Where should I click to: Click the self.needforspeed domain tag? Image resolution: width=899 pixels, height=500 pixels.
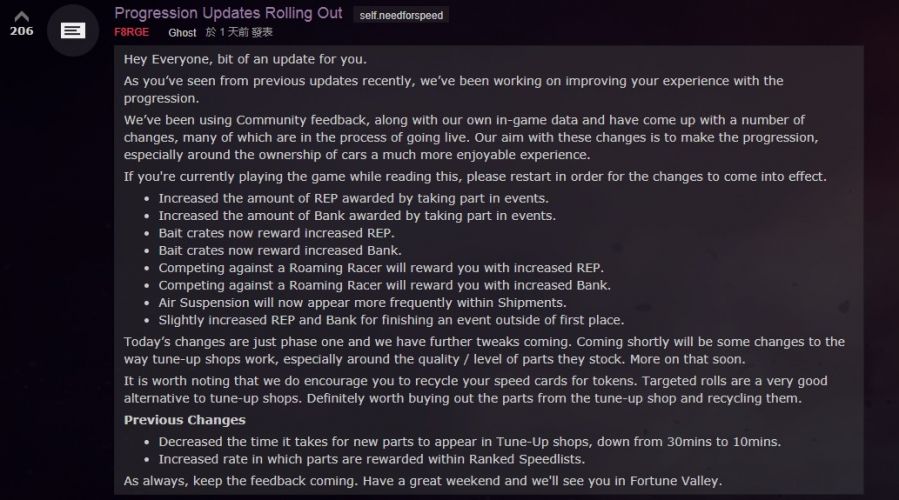point(401,15)
